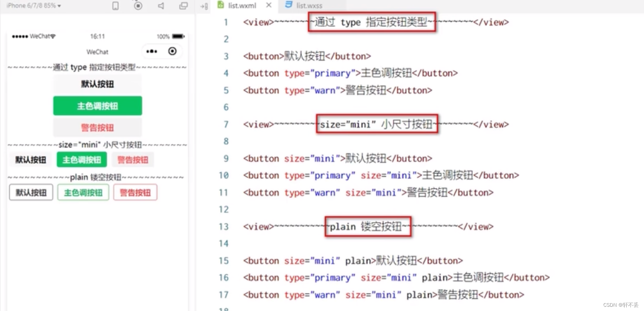
Task: Click code line 1 view tag
Action: pyautogui.click(x=376, y=22)
